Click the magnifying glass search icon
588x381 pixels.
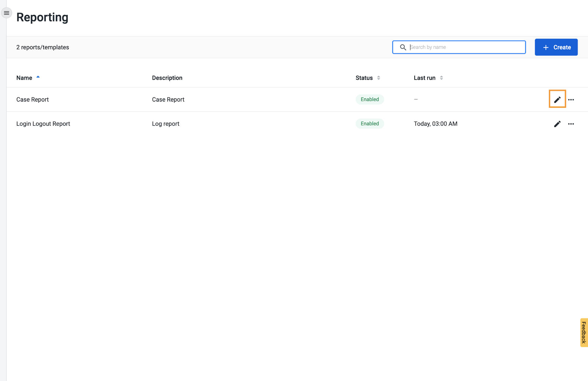click(403, 47)
